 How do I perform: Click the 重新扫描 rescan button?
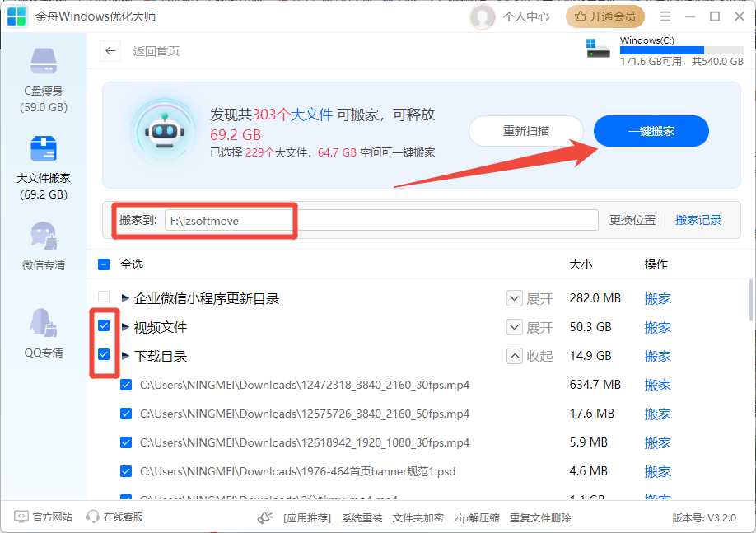(x=526, y=131)
